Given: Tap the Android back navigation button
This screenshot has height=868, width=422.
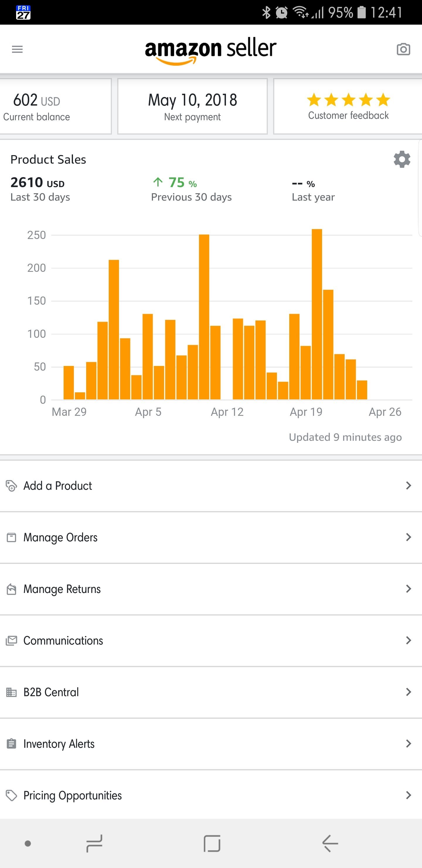Looking at the screenshot, I should tap(330, 843).
